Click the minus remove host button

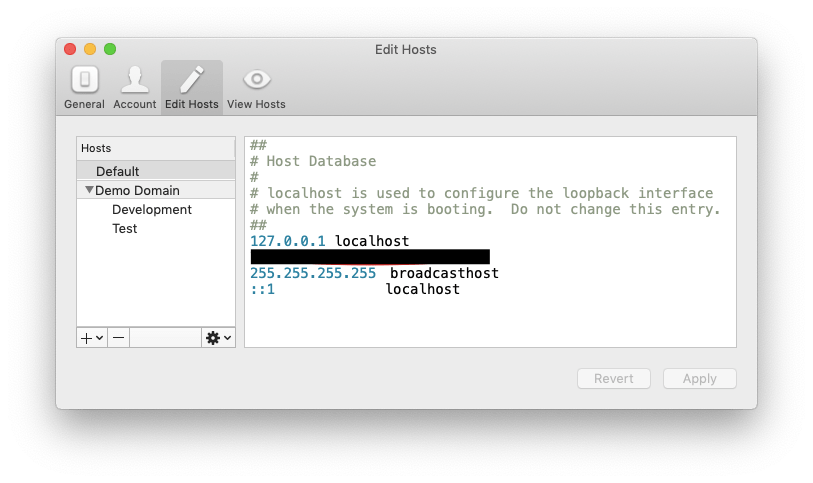[x=119, y=338]
